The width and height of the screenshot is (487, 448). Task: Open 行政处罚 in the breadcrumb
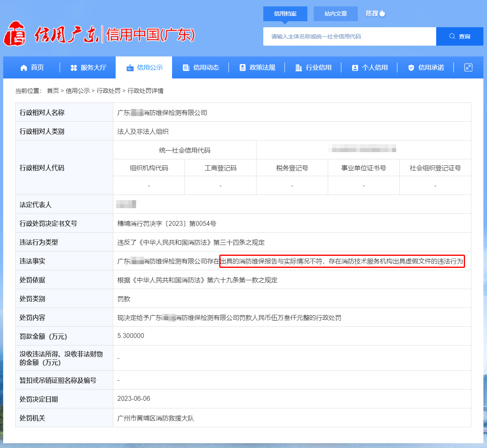108,91
